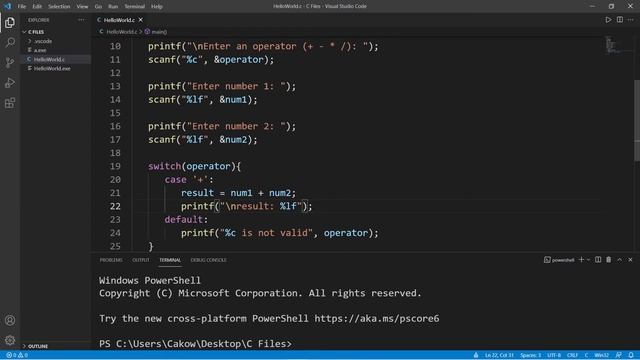
Task: Open the Selection menu
Action: click(x=59, y=7)
